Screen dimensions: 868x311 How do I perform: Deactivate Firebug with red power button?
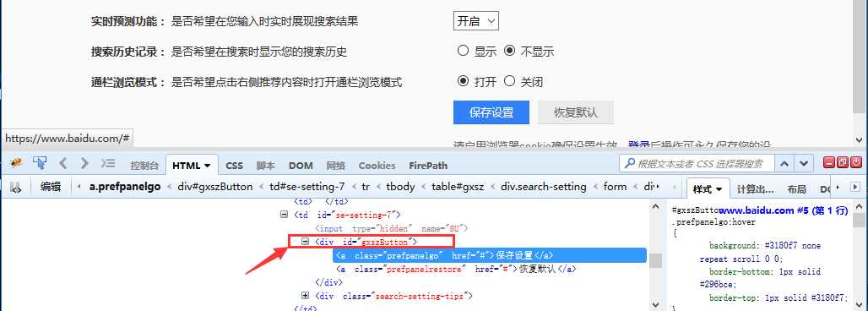pos(856,162)
